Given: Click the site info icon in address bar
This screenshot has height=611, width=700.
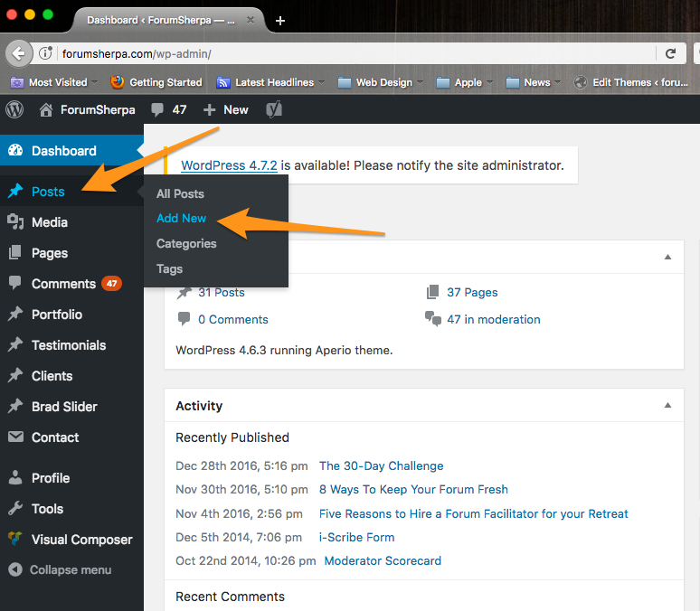Looking at the screenshot, I should click(x=45, y=53).
